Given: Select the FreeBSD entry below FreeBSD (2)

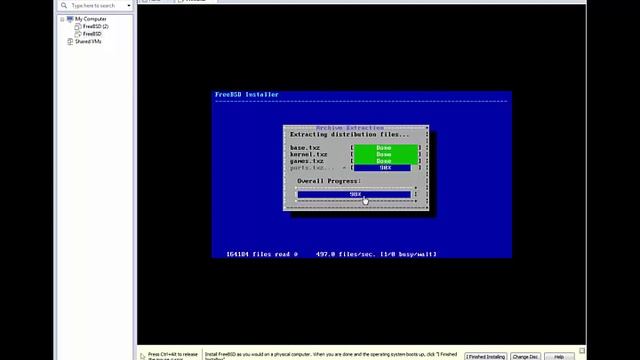Looking at the screenshot, I should (x=92, y=34).
